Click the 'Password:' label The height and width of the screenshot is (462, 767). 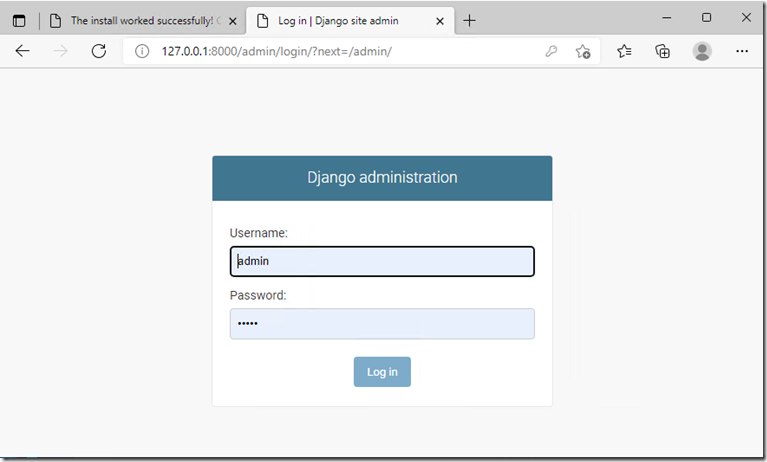point(258,296)
